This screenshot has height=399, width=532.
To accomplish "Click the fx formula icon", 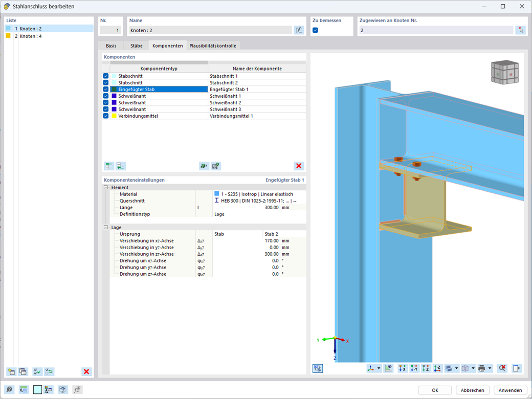I will click(x=77, y=389).
